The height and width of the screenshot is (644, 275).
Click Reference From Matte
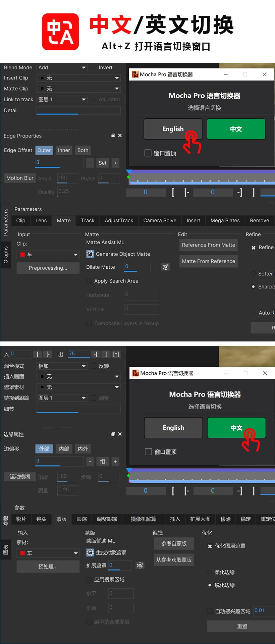(x=209, y=245)
